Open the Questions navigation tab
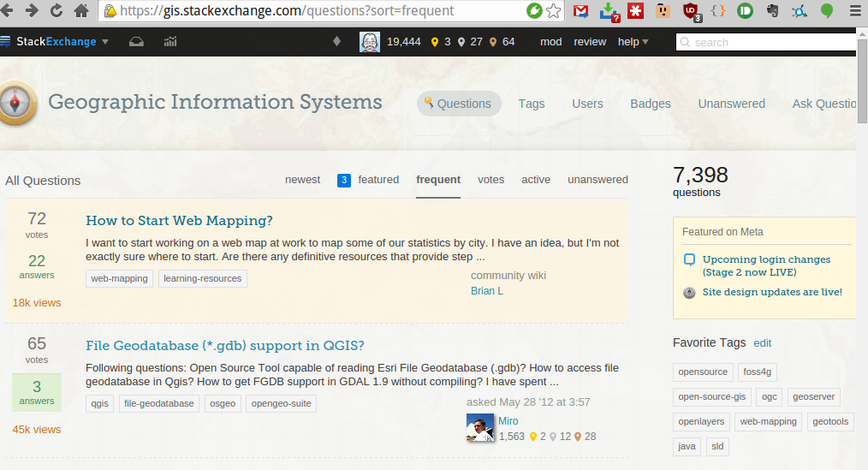 [x=459, y=104]
